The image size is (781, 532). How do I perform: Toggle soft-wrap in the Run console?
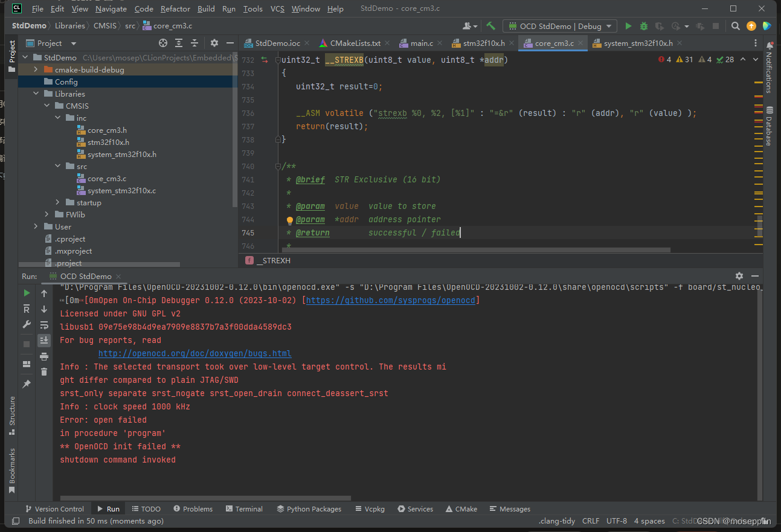click(43, 325)
